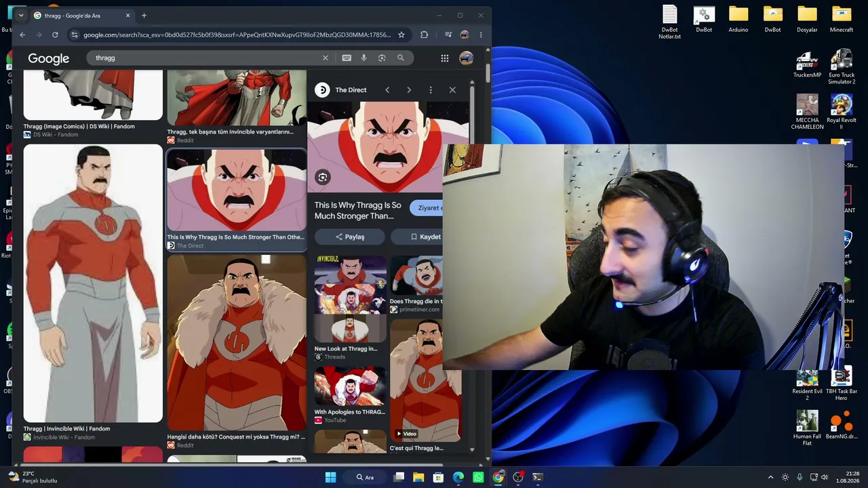Go back to the previous browser page

pyautogui.click(x=22, y=35)
